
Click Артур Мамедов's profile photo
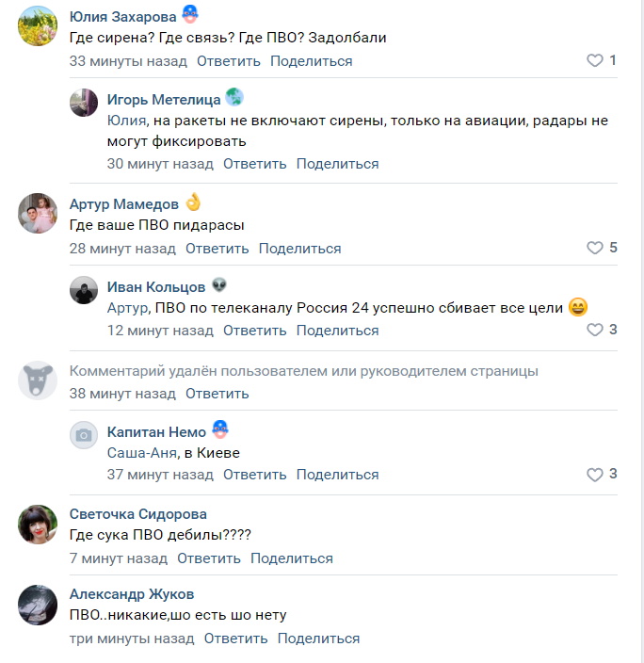pyautogui.click(x=38, y=214)
